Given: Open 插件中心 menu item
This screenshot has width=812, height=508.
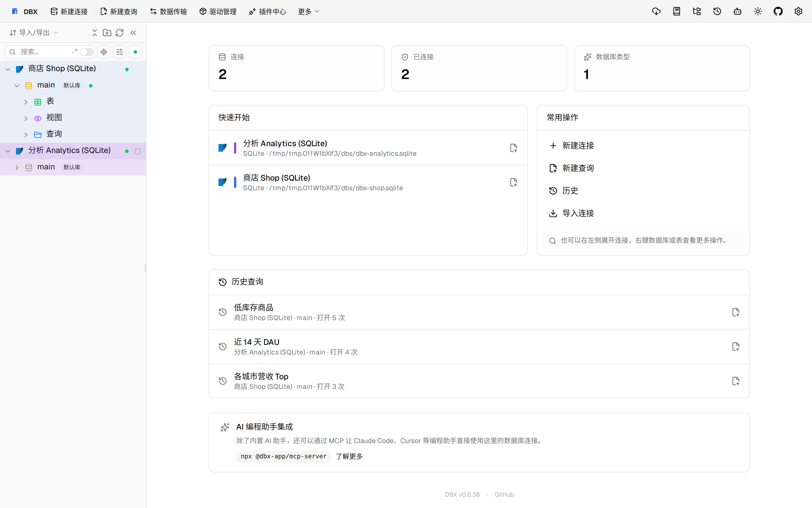Looking at the screenshot, I should click(268, 11).
